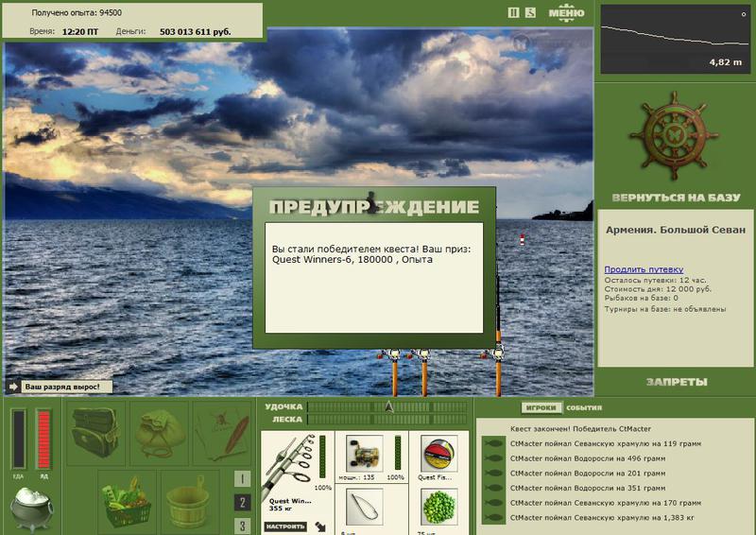The height and width of the screenshot is (535, 756).
Task: Click Продлить путевку link
Action: [644, 269]
